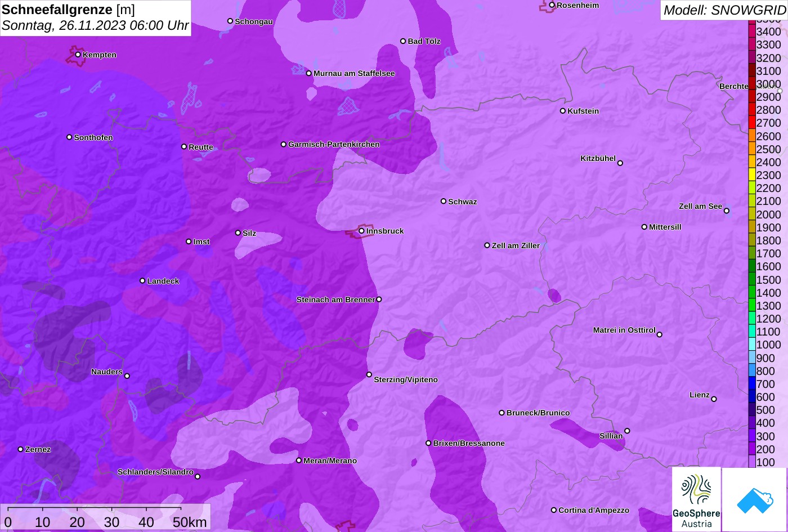Select the 'Schneefallgrenze [m]' title text
The width and height of the screenshot is (788, 532).
point(68,10)
